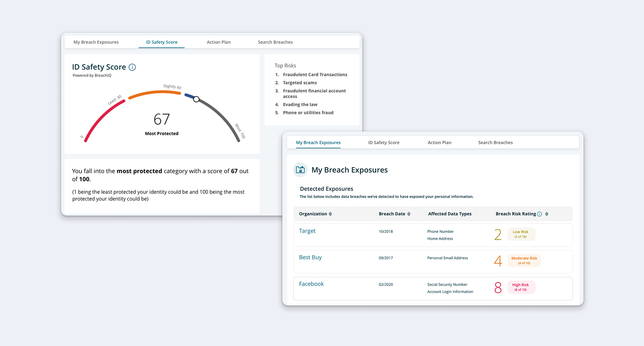Open Action Plan tab in front window
Viewport: 644px width, 346px height.
pyautogui.click(x=440, y=142)
